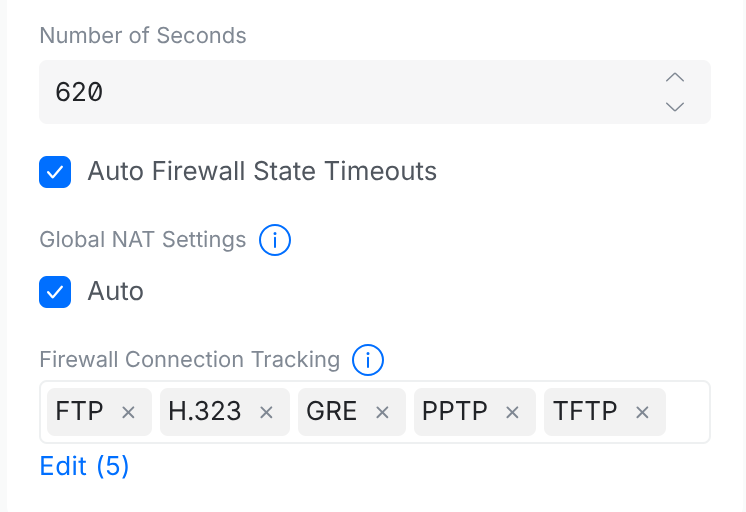The image size is (746, 512).
Task: Remove the PPTP tag from tracking
Action: 512,412
